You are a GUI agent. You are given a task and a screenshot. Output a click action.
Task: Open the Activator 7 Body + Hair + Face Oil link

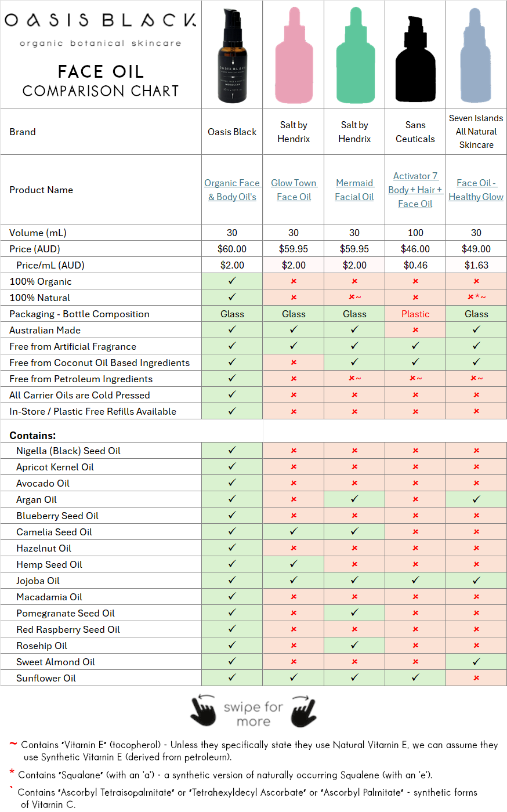click(415, 190)
